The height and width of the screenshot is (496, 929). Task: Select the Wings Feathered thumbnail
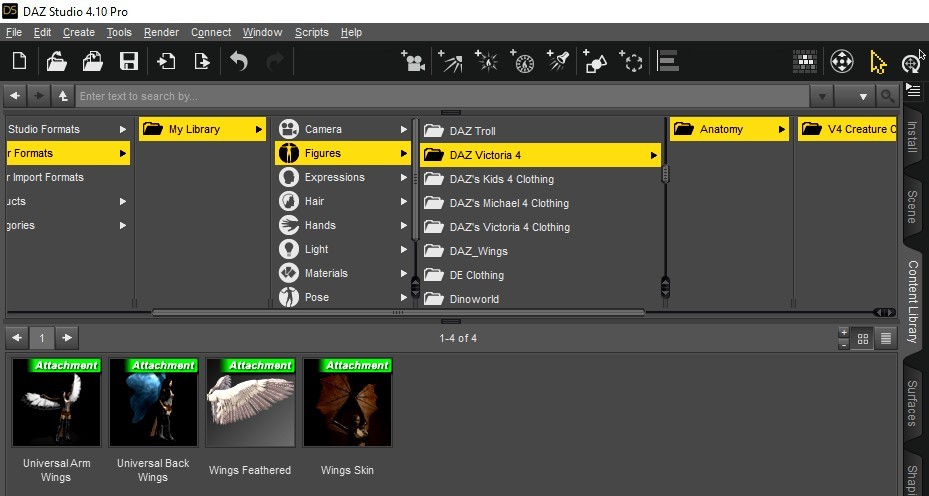click(x=250, y=402)
